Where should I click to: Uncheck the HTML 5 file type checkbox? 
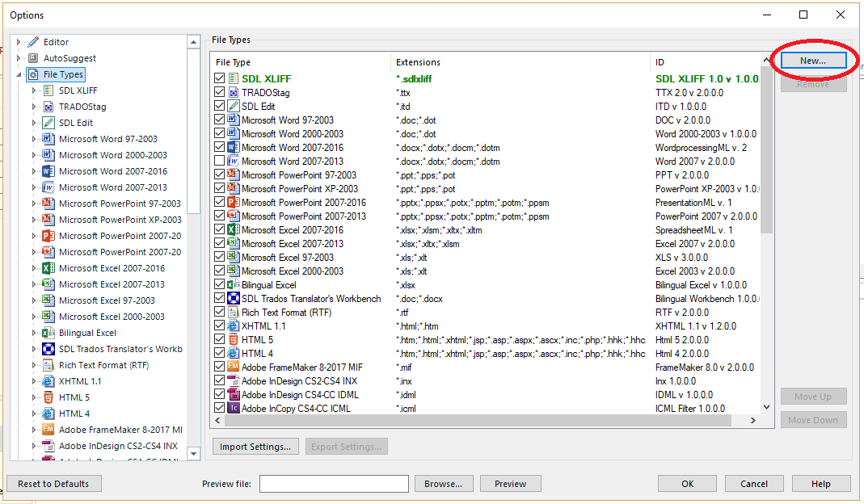click(x=219, y=340)
